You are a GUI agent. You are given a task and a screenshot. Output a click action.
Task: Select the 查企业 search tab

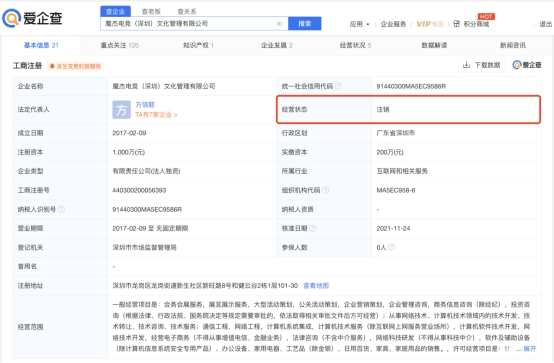116,11
